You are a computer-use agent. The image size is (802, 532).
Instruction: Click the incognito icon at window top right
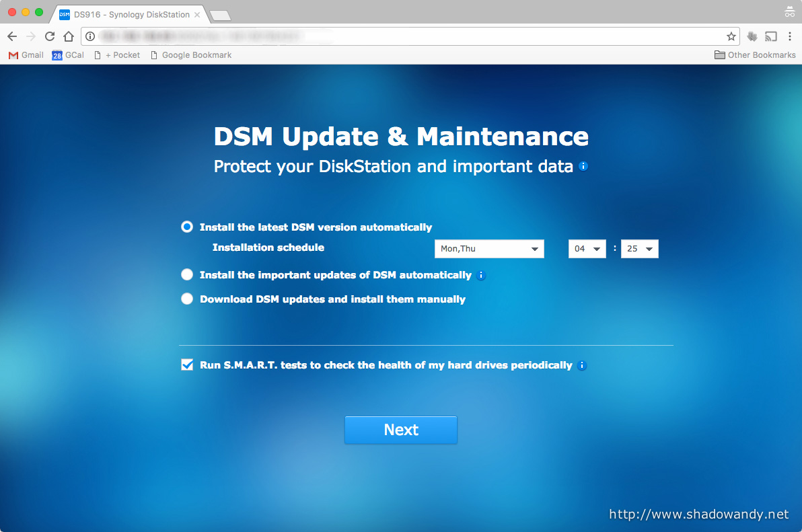pyautogui.click(x=790, y=11)
